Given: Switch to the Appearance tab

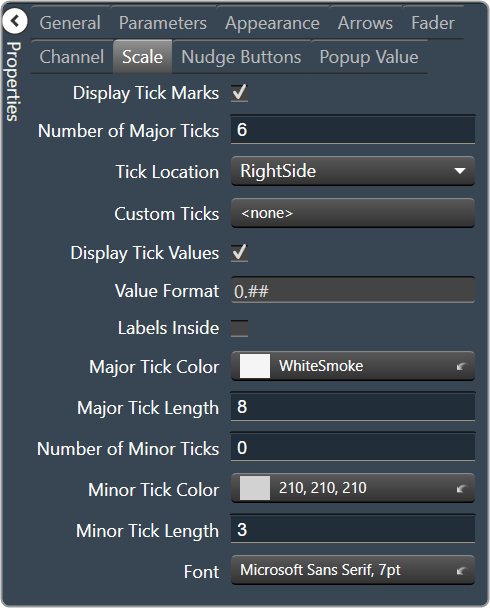Looking at the screenshot, I should (x=273, y=23).
